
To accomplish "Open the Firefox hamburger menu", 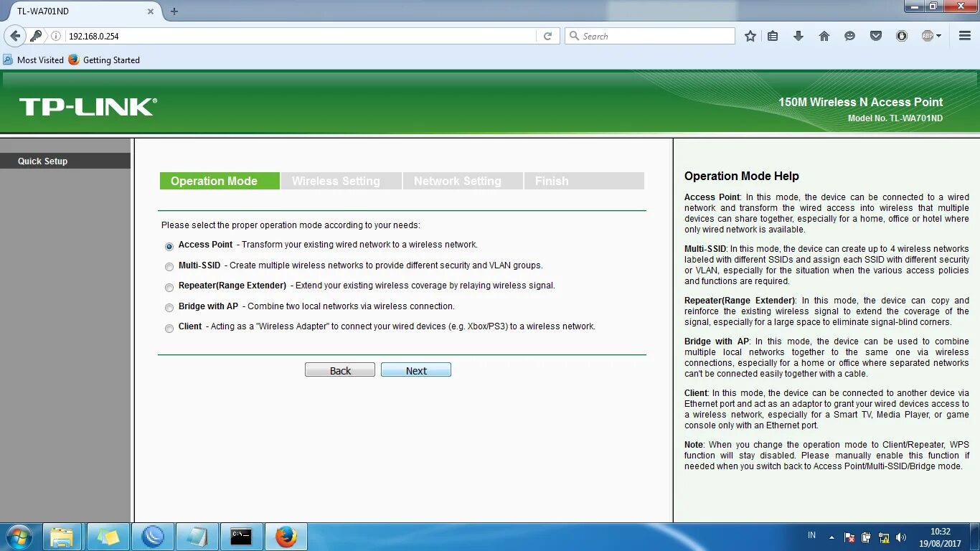I will (x=965, y=36).
